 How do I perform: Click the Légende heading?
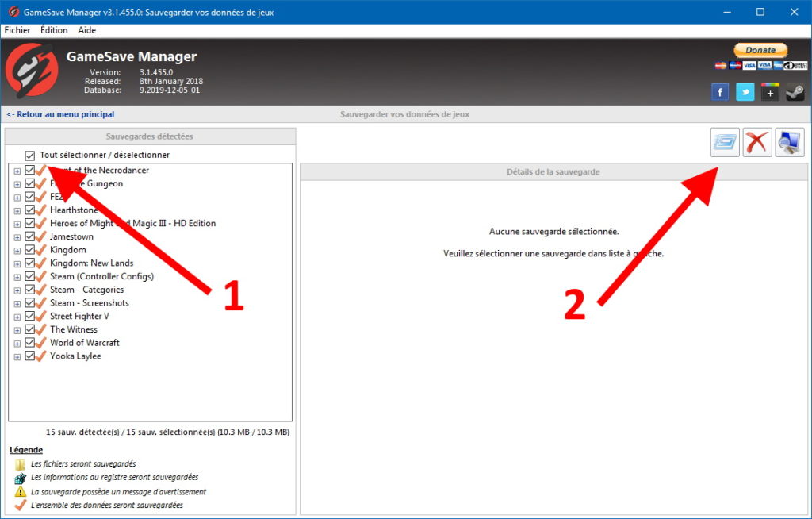point(26,450)
